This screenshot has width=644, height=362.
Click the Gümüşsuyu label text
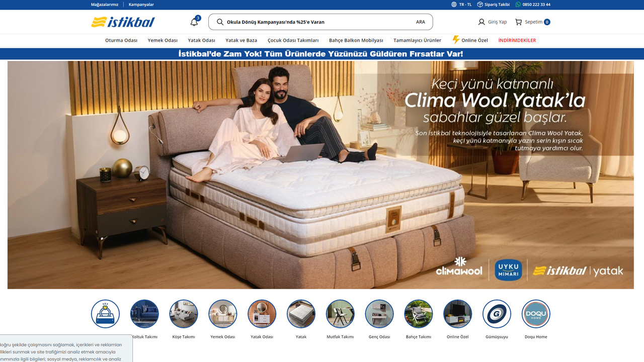pos(497,337)
